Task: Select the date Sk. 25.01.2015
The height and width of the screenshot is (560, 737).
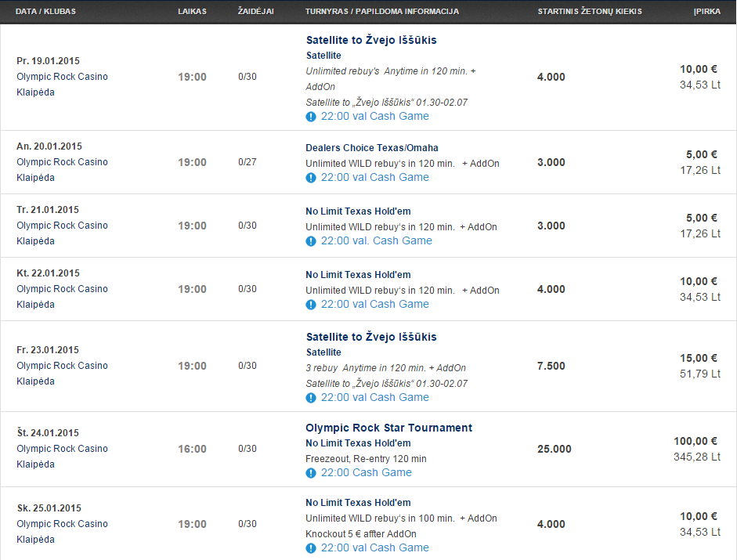Action: pos(49,508)
